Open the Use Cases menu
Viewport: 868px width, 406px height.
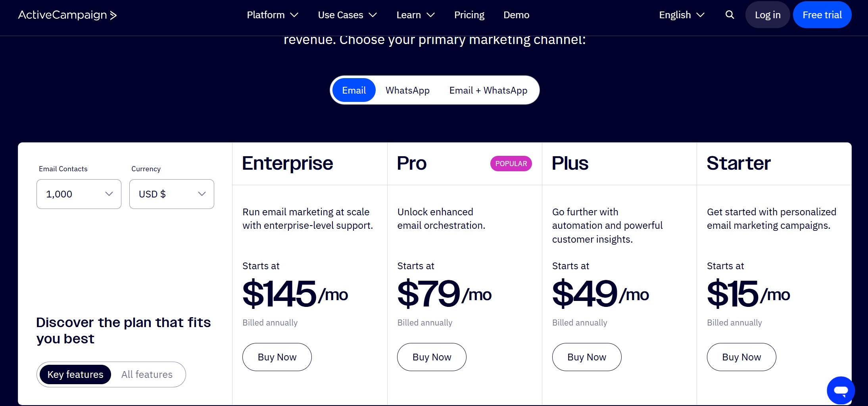tap(347, 15)
